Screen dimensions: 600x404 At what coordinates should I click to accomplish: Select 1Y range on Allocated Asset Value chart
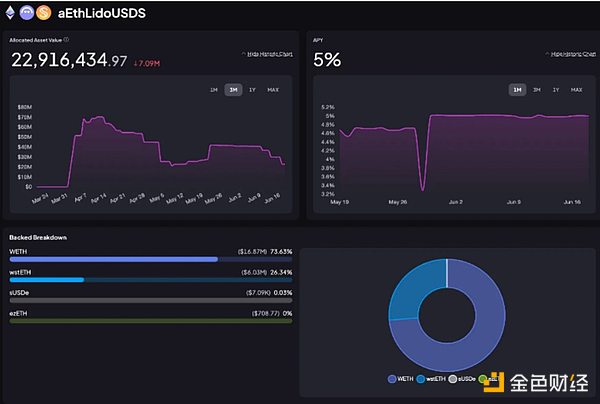pyautogui.click(x=252, y=90)
